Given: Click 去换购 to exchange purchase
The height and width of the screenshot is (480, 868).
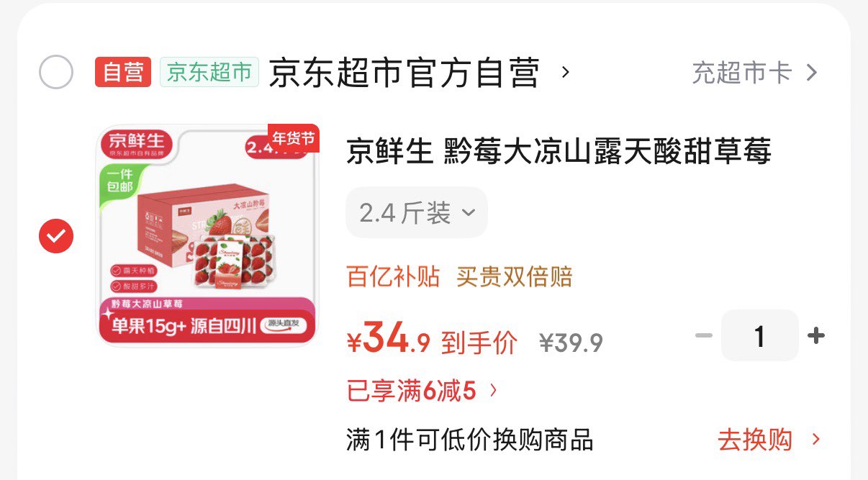Looking at the screenshot, I should tap(769, 440).
